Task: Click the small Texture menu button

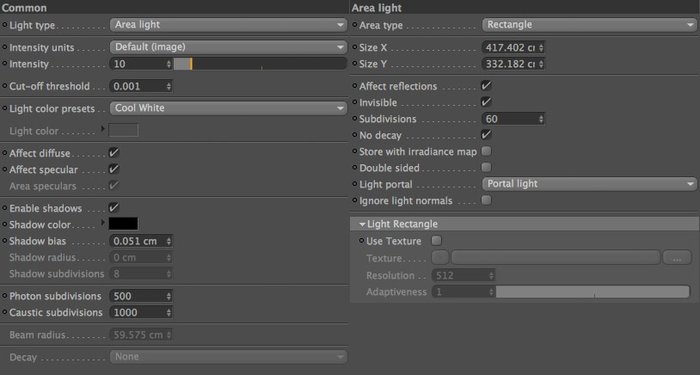Action: coord(440,258)
